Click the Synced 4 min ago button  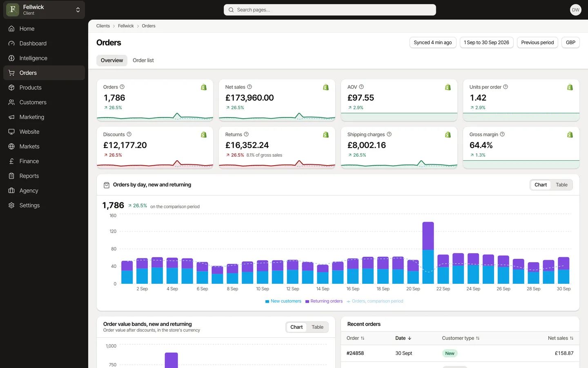tap(433, 43)
